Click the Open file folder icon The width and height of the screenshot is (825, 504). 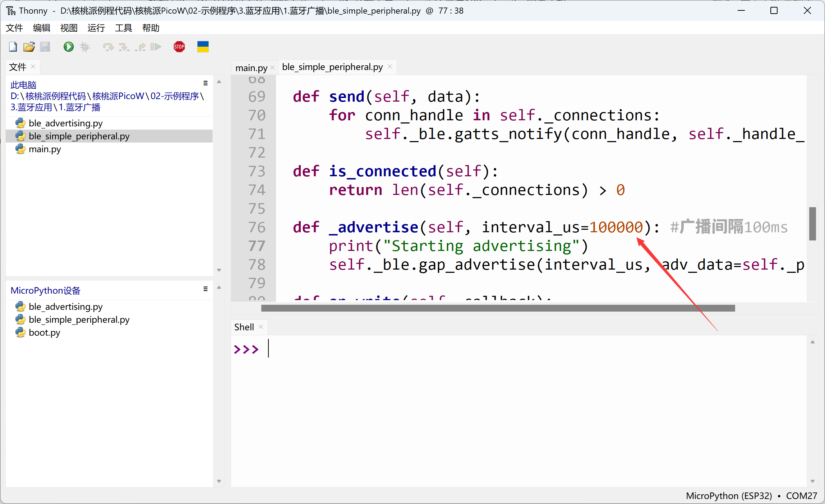tap(29, 47)
